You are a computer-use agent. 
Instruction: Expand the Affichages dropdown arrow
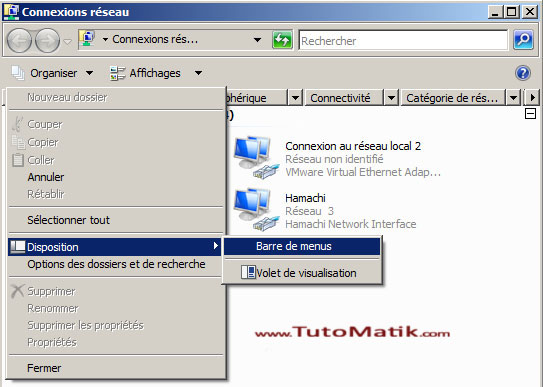point(198,73)
